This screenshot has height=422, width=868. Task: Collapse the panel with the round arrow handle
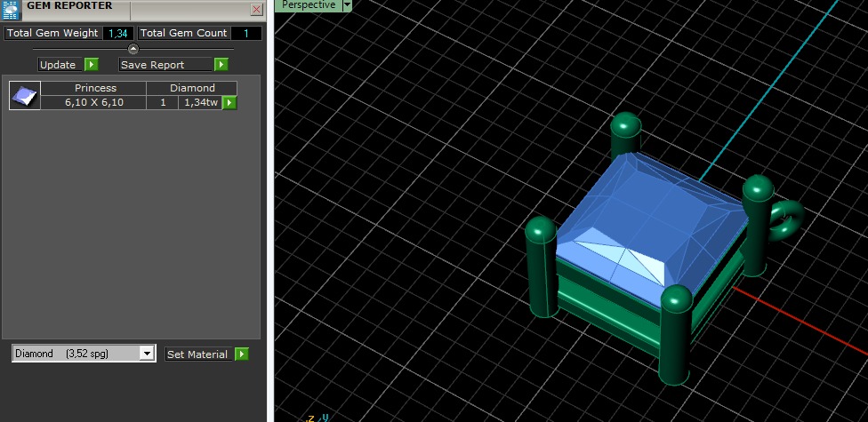point(133,49)
